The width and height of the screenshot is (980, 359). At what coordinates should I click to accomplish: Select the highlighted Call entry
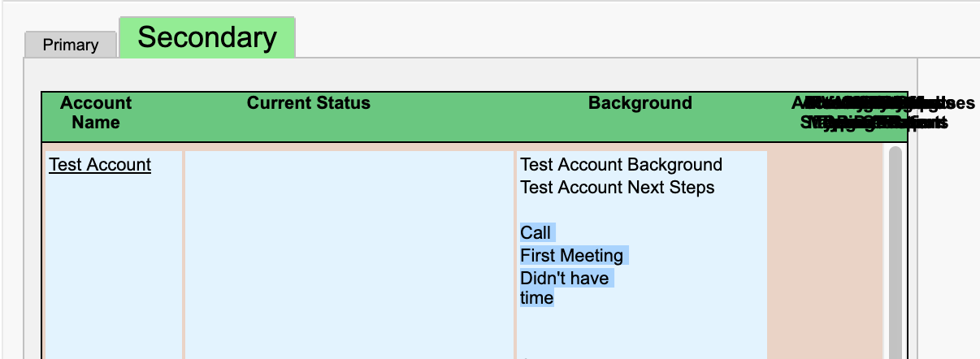[537, 233]
